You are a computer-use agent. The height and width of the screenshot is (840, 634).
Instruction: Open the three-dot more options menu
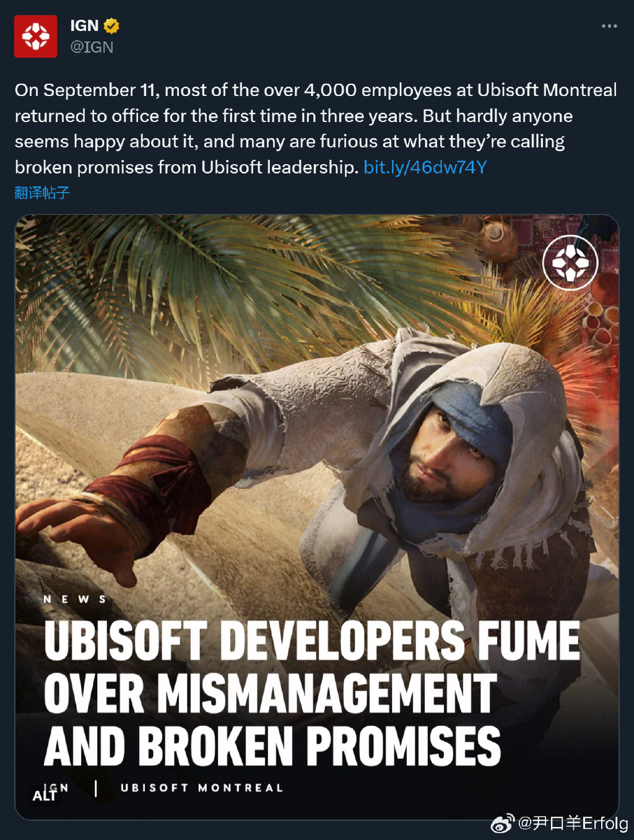click(x=609, y=26)
